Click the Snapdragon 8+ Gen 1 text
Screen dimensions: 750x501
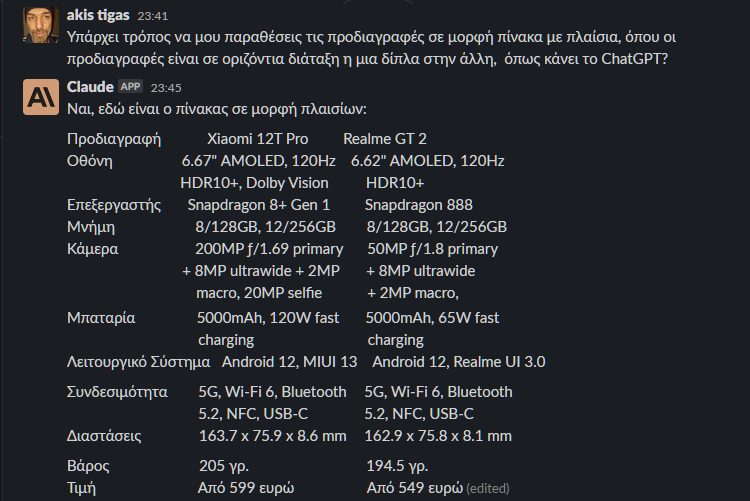click(x=259, y=205)
